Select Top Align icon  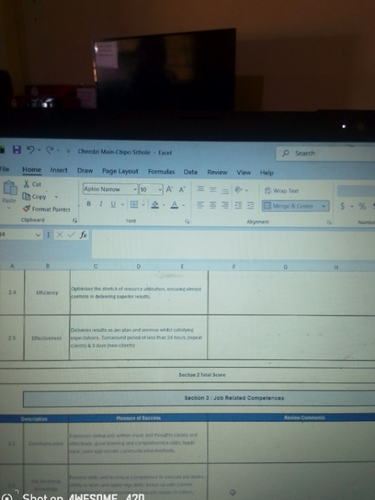point(200,189)
